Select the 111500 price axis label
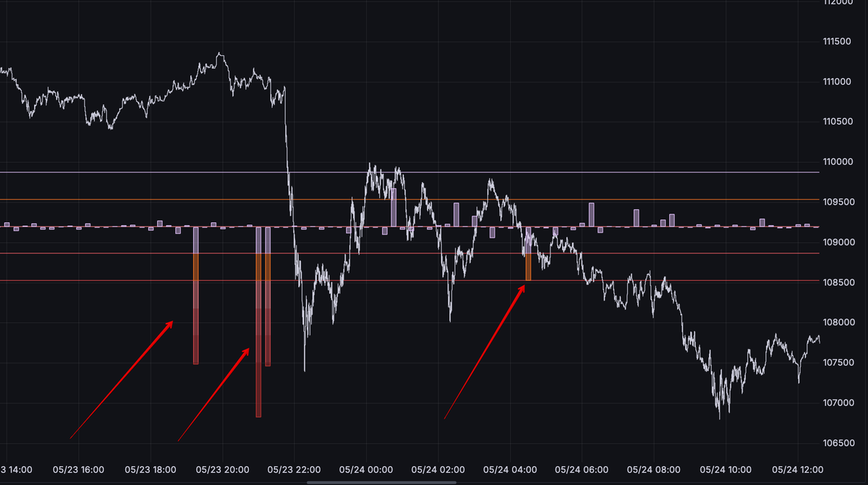The height and width of the screenshot is (485, 868). (837, 42)
